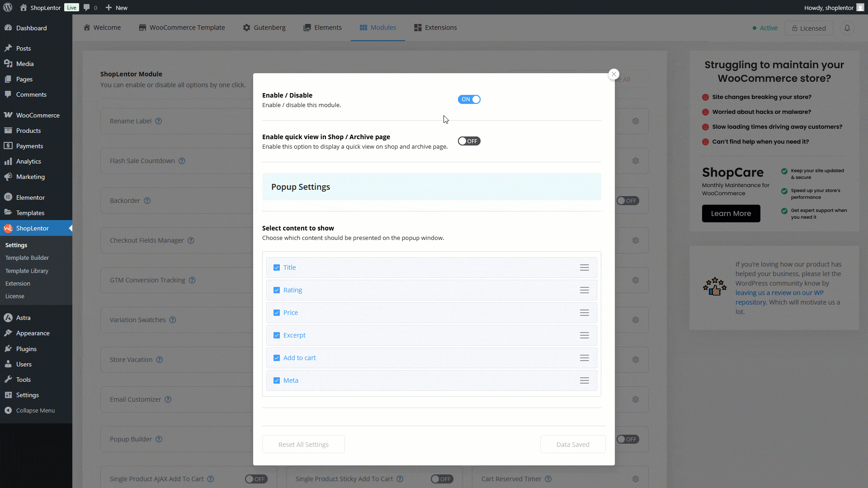Image resolution: width=868 pixels, height=488 pixels.
Task: Open the Elements tab
Action: click(322, 28)
